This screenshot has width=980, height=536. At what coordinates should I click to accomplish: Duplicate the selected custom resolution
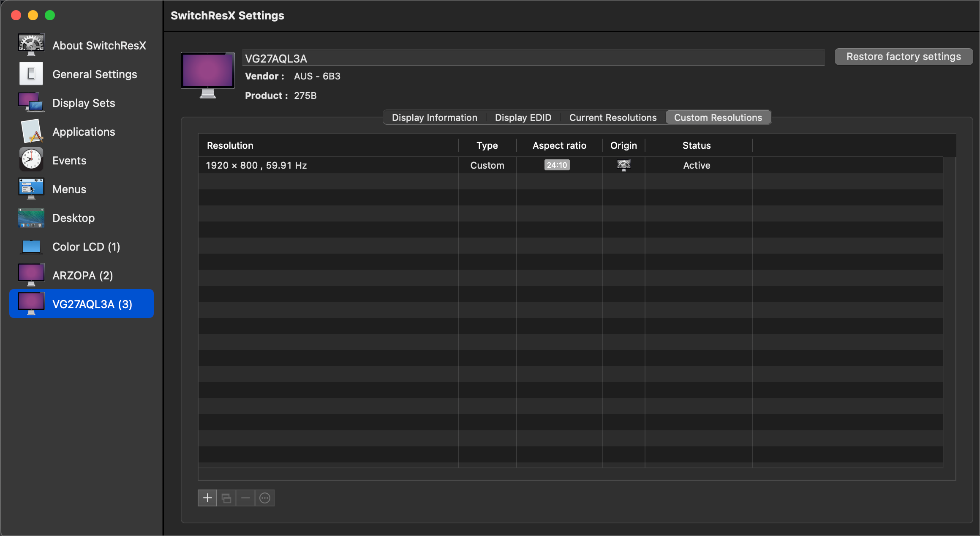(226, 498)
